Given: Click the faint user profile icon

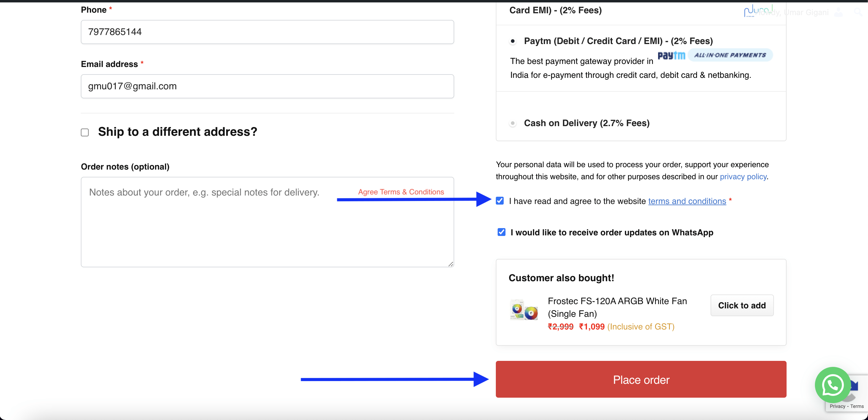Looking at the screenshot, I should click(x=839, y=12).
